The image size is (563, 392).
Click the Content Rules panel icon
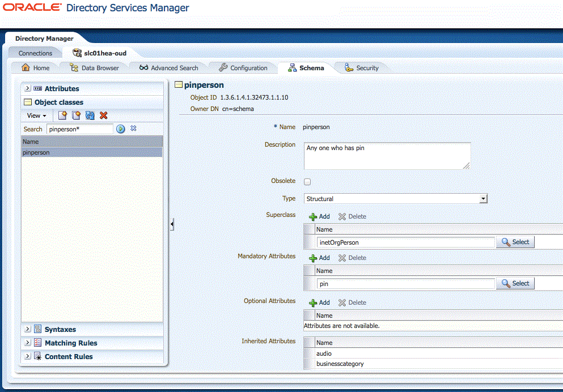(x=37, y=356)
